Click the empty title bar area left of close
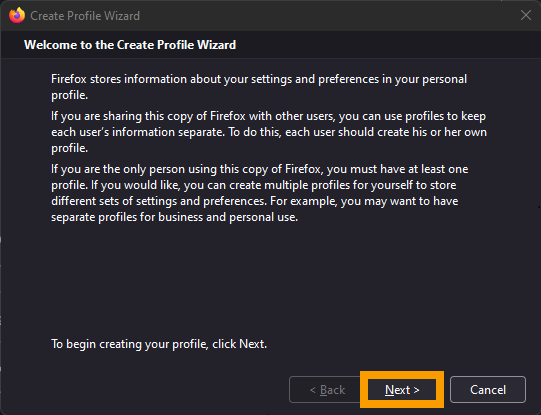Screen dimensions: 541x415 [x=328, y=16]
